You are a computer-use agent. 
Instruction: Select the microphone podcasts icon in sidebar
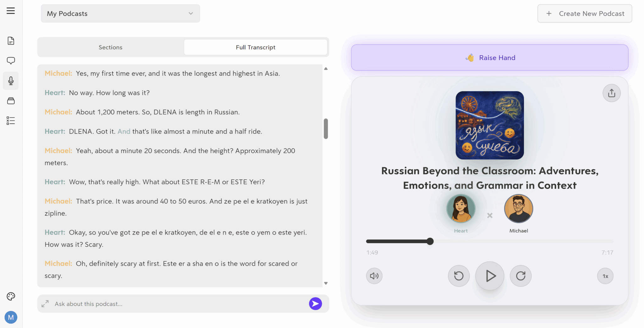pos(11,81)
